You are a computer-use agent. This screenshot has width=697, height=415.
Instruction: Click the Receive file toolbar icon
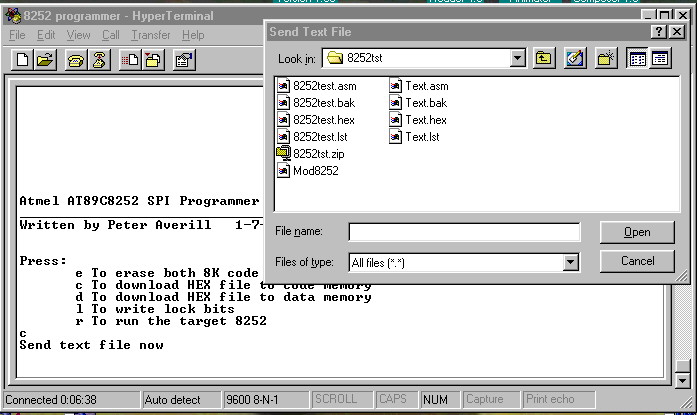coord(153,60)
